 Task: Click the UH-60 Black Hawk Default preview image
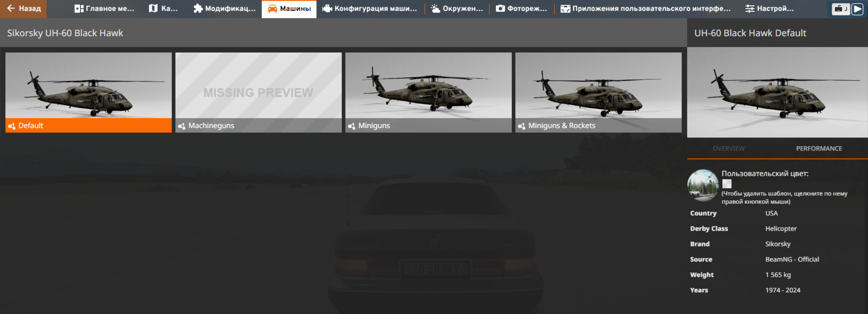(x=777, y=92)
